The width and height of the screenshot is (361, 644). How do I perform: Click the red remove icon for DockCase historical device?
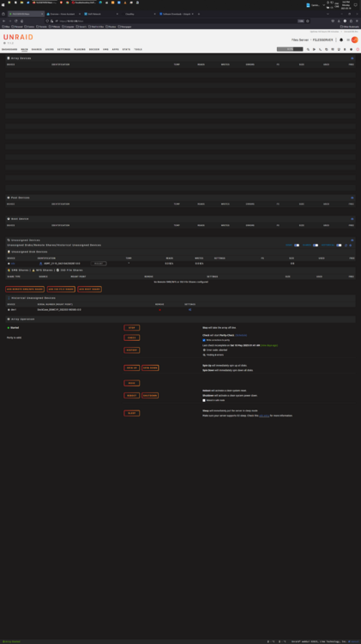[x=159, y=310]
